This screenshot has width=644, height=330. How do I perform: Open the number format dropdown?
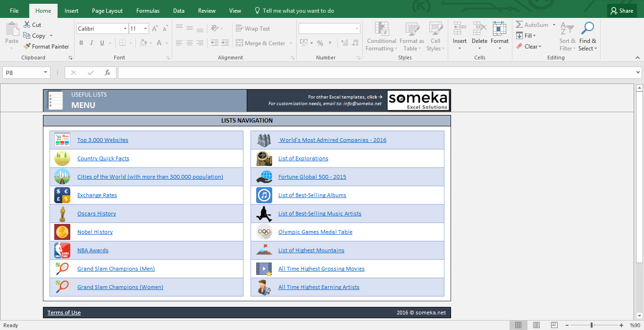(x=357, y=29)
